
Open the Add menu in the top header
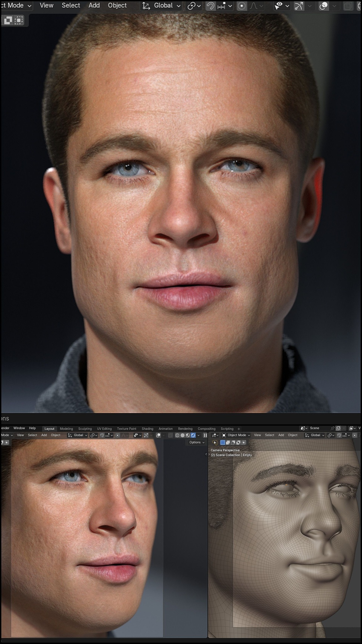click(94, 6)
